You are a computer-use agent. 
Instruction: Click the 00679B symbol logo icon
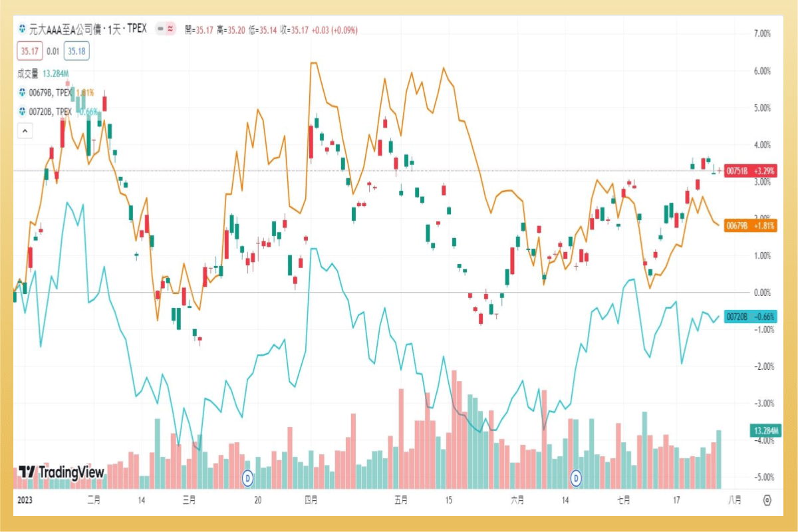coord(23,93)
